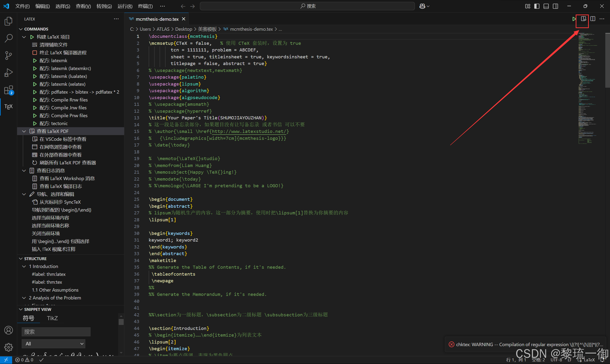
Task: Toggle the secondary side bar layout
Action: pos(555,6)
